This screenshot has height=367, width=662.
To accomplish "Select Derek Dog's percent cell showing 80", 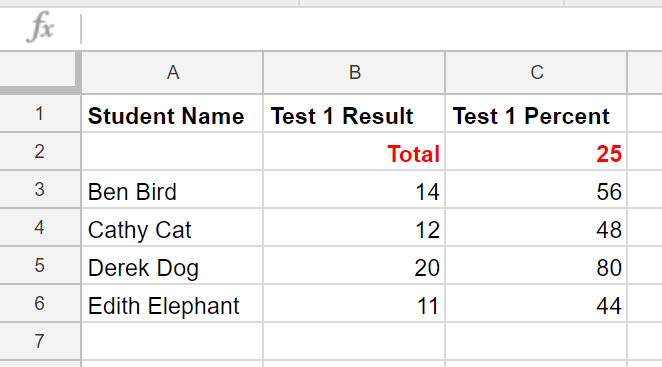I will pyautogui.click(x=536, y=266).
